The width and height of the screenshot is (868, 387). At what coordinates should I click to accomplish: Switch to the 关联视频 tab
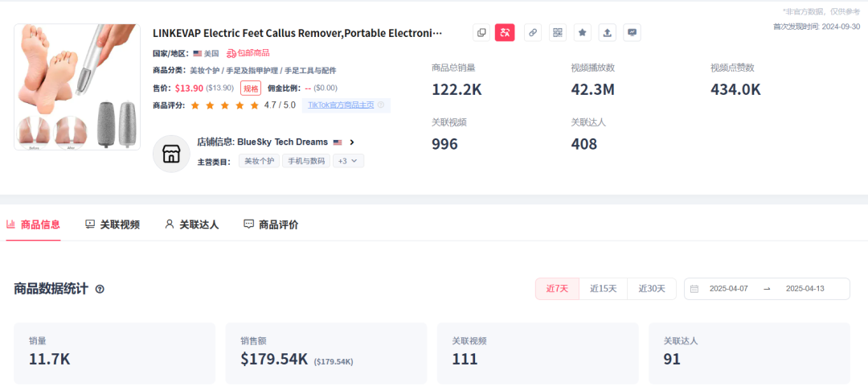(113, 224)
